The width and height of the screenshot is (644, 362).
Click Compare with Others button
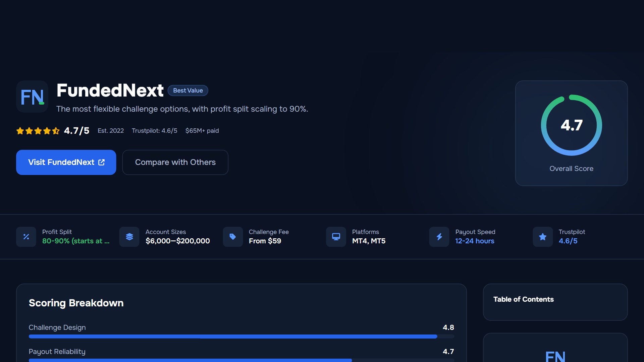click(175, 162)
